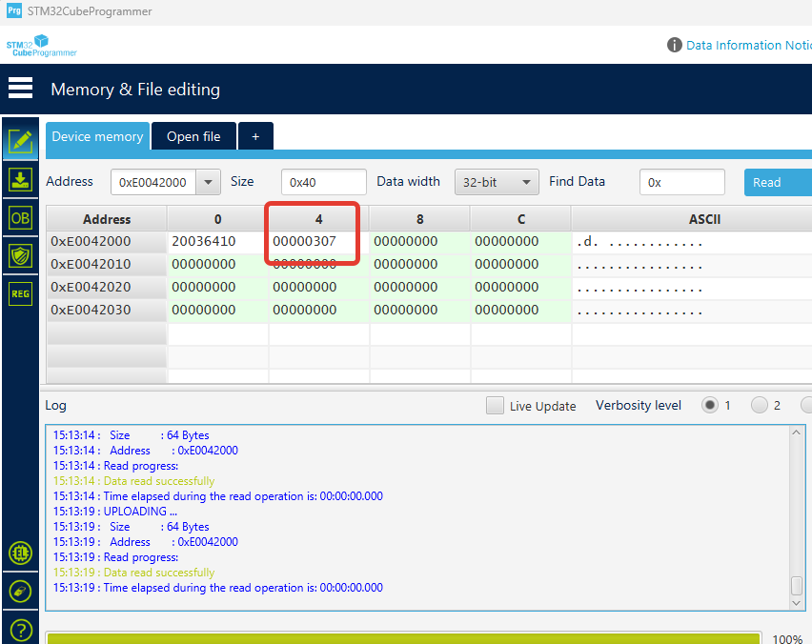The height and width of the screenshot is (644, 812).
Task: Open the Data width 32-bit dropdown
Action: pos(496,182)
